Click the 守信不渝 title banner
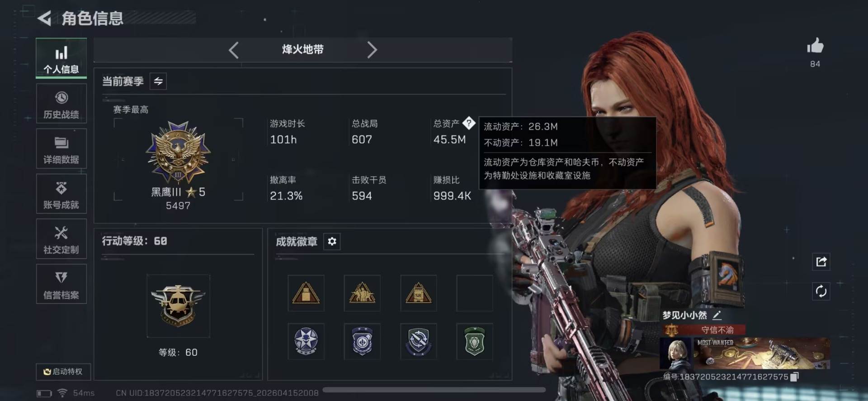The image size is (868, 401). pyautogui.click(x=704, y=330)
